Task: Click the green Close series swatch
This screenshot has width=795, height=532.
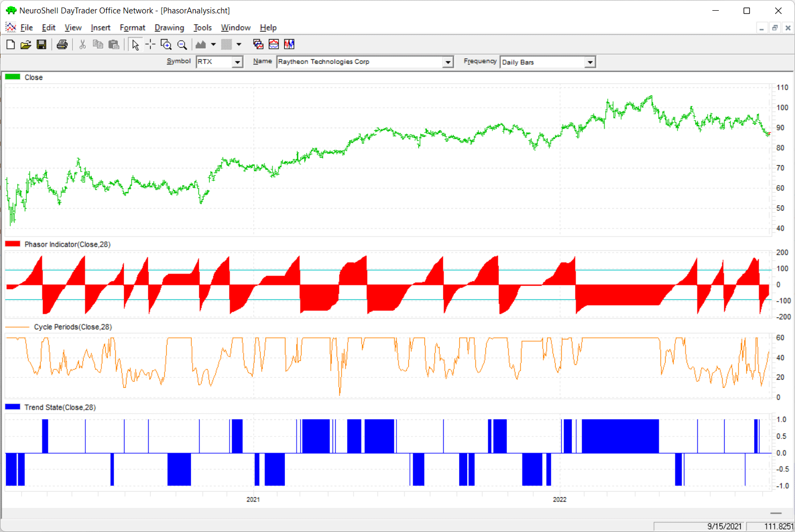Action: [12, 77]
